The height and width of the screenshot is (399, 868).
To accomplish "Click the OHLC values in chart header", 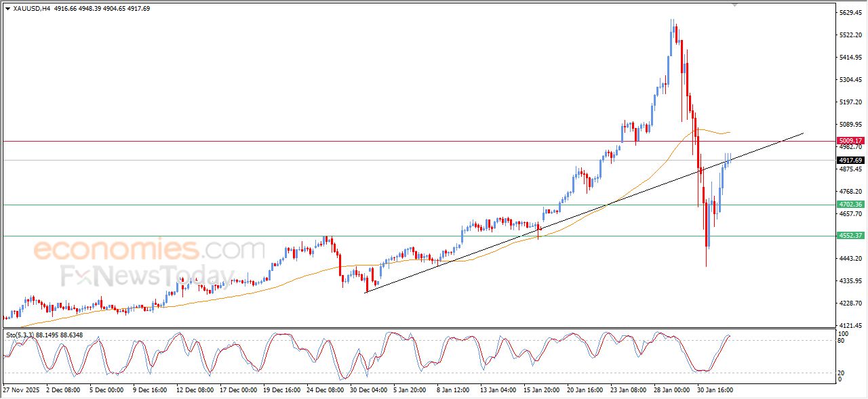I will (102, 9).
